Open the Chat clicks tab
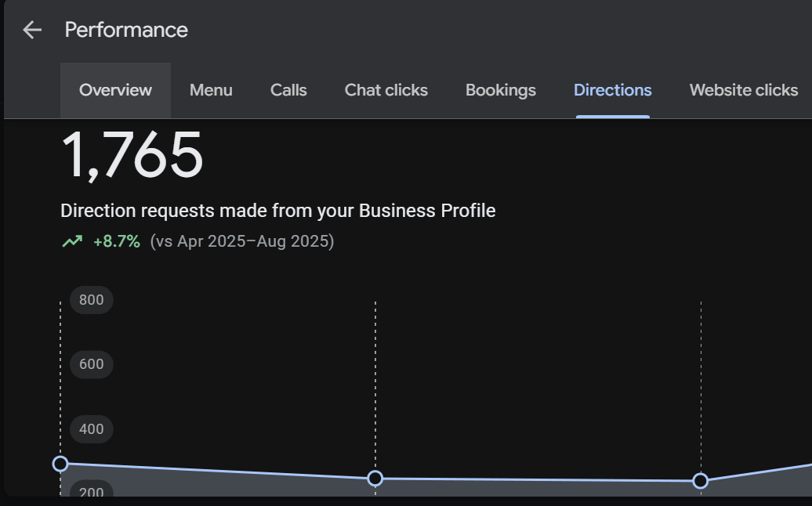Viewport: 812px width, 506px height. tap(386, 90)
